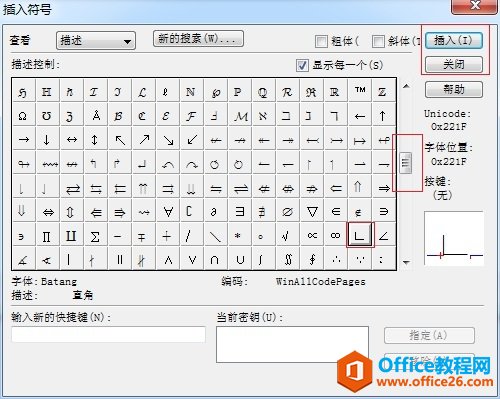The image size is (500, 399).
Task: Toggle the 斜体 italic checkbox
Action: 378,41
